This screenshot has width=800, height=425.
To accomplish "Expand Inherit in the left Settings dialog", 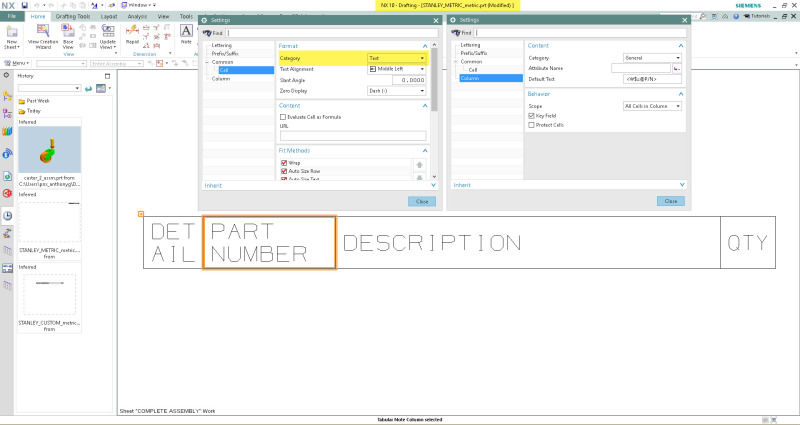I will tap(433, 185).
